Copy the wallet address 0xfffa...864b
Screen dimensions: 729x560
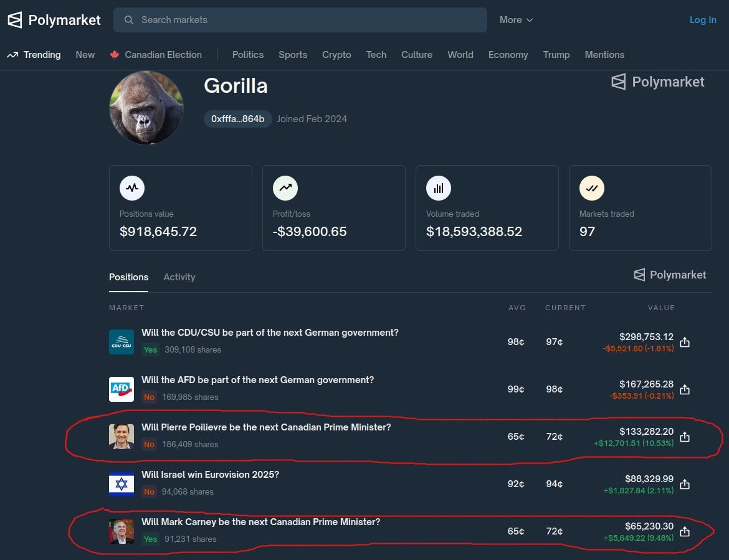(237, 119)
